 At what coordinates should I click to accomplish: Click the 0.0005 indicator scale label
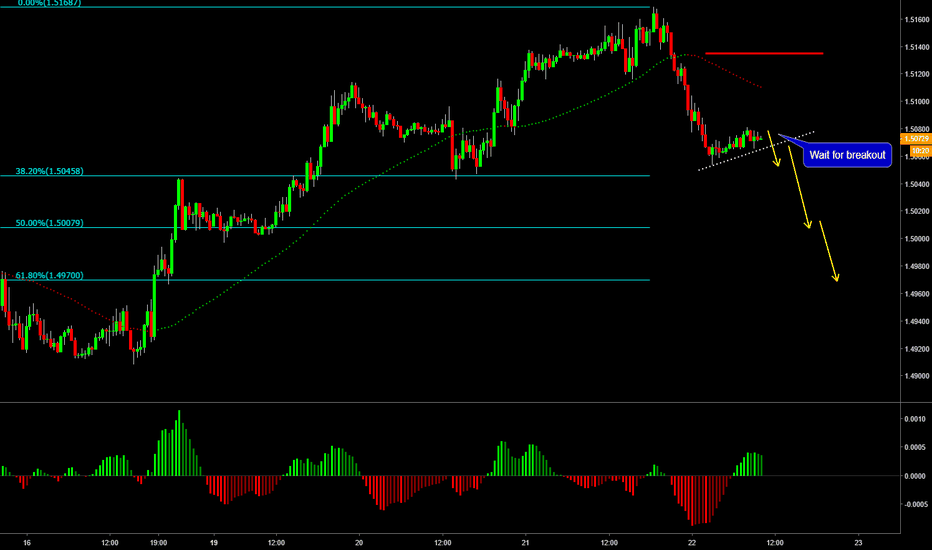click(915, 448)
